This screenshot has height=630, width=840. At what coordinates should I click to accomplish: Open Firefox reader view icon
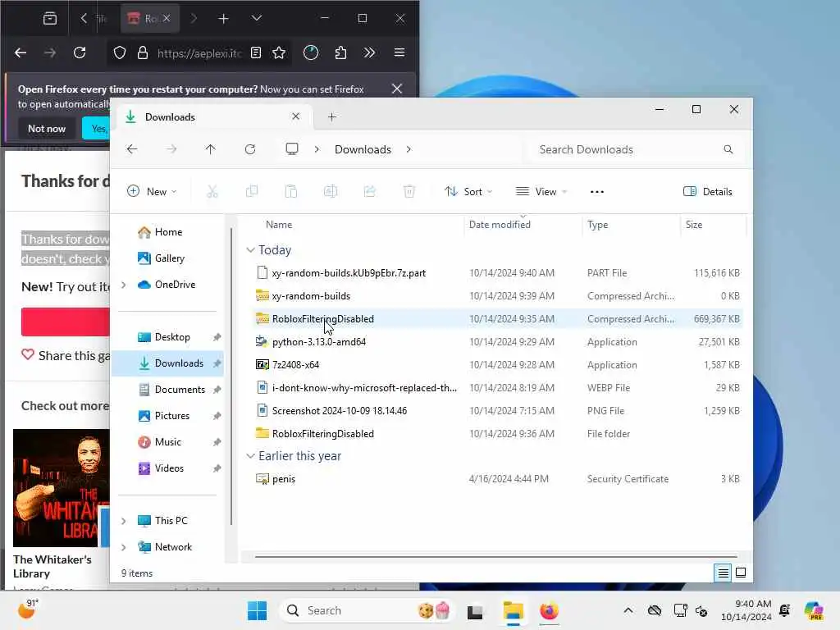coord(256,52)
